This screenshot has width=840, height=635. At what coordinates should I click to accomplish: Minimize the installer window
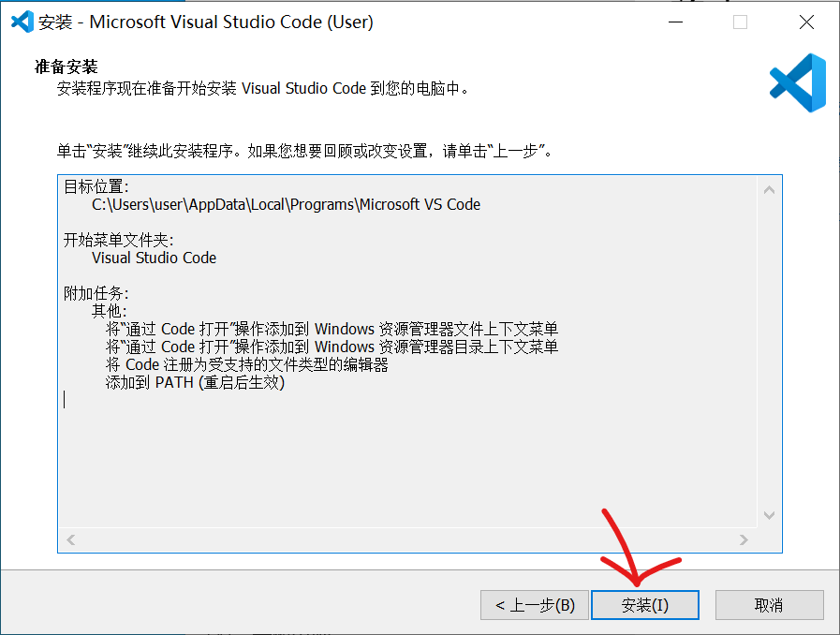point(674,22)
